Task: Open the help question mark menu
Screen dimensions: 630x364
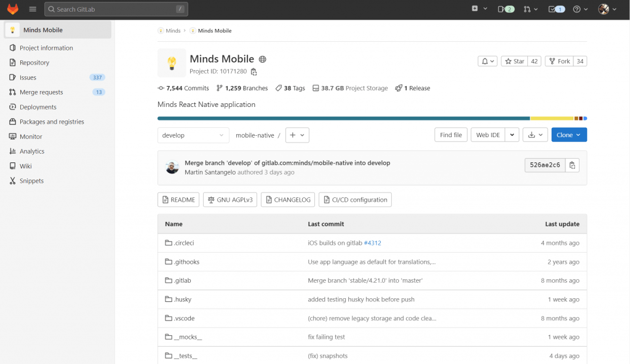Action: 580,9
